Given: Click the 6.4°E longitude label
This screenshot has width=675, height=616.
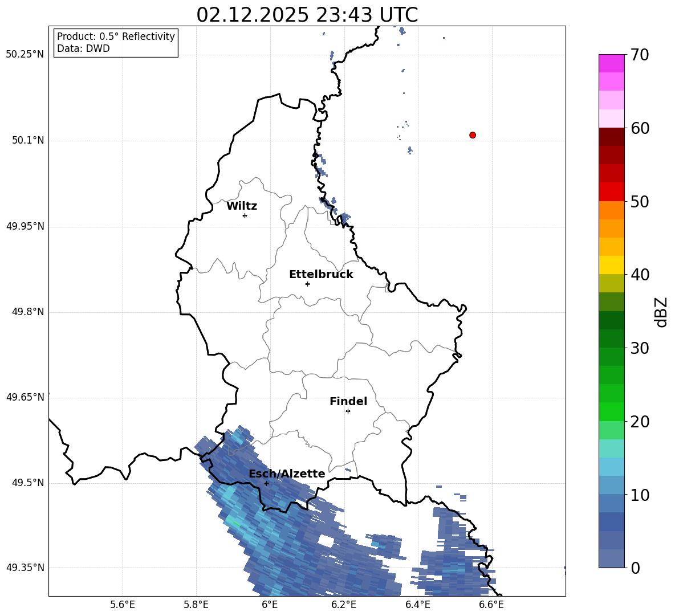Looking at the screenshot, I should tap(417, 605).
